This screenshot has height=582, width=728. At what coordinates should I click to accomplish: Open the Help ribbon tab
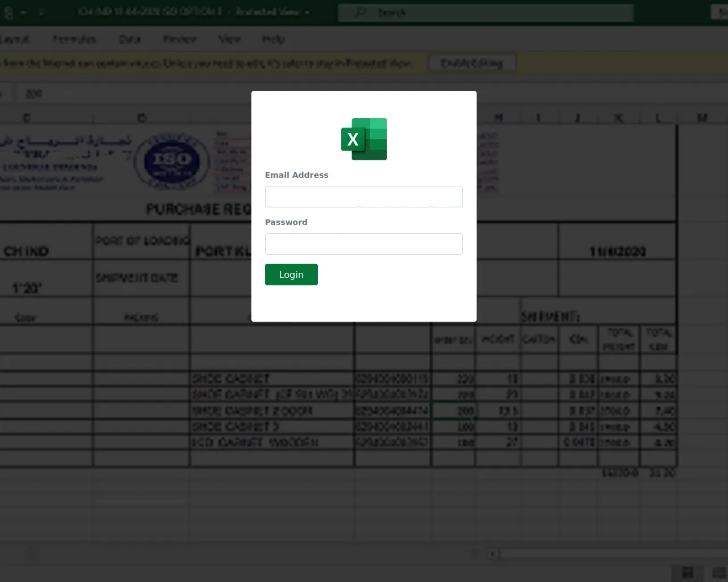tap(274, 39)
